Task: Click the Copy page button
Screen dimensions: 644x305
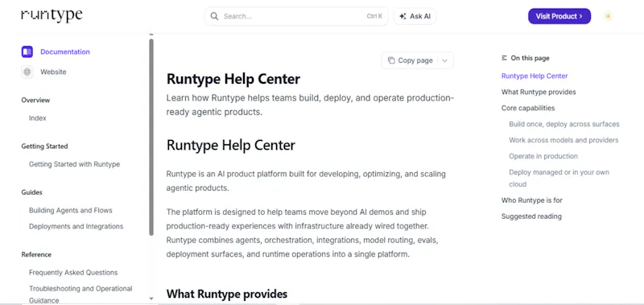Action: pos(410,60)
